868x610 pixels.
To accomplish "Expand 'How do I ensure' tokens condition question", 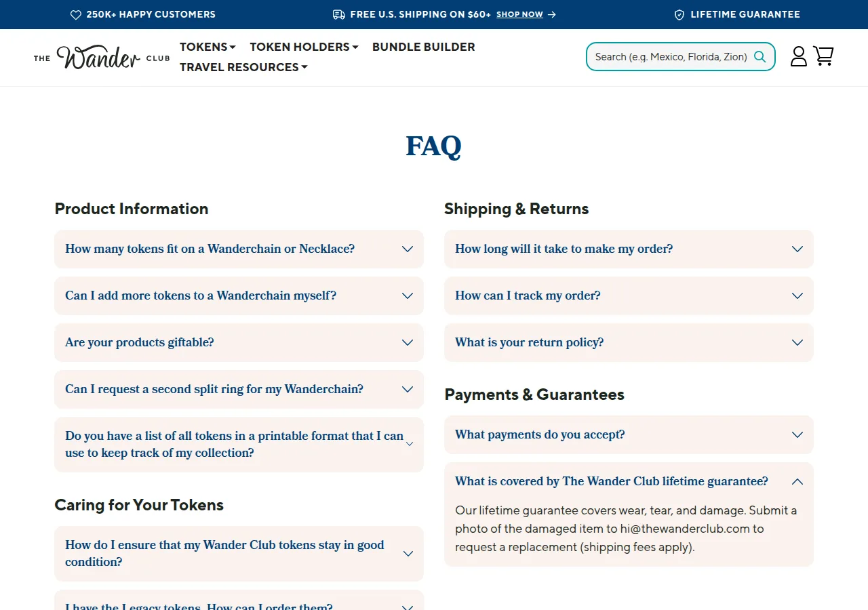I will click(239, 554).
